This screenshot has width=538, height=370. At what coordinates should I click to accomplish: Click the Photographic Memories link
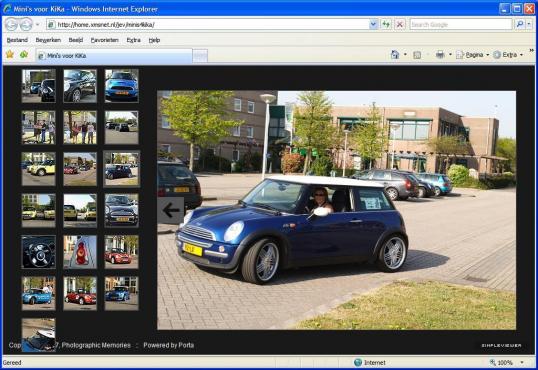tap(96, 345)
